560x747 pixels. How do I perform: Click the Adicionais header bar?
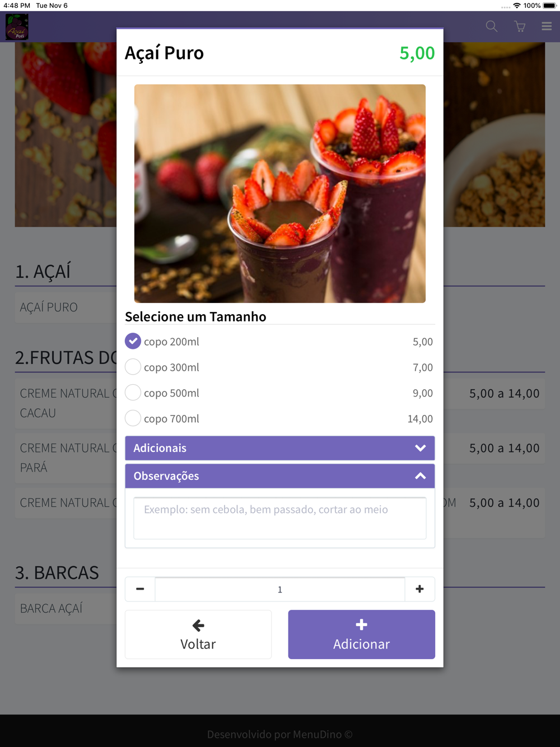[x=280, y=448]
